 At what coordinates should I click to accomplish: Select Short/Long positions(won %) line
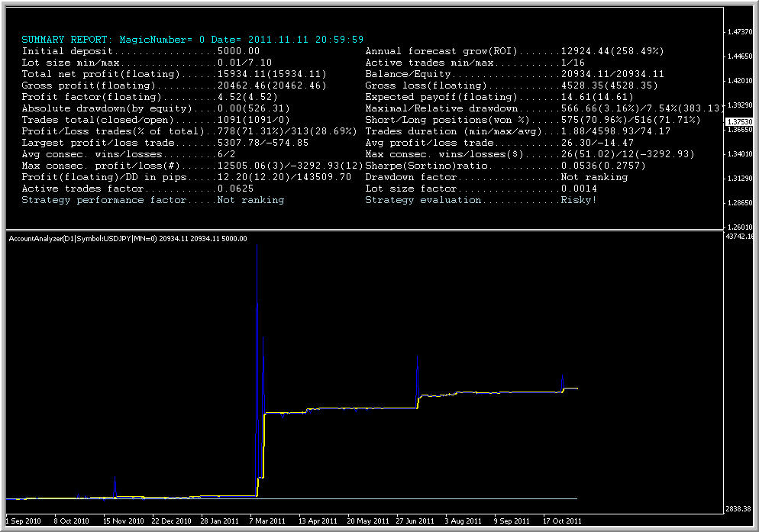pyautogui.click(x=533, y=120)
